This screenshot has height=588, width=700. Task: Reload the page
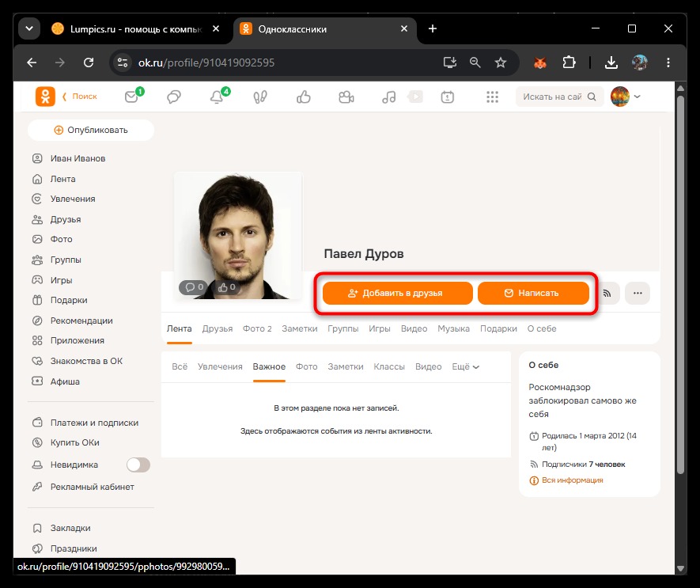89,63
